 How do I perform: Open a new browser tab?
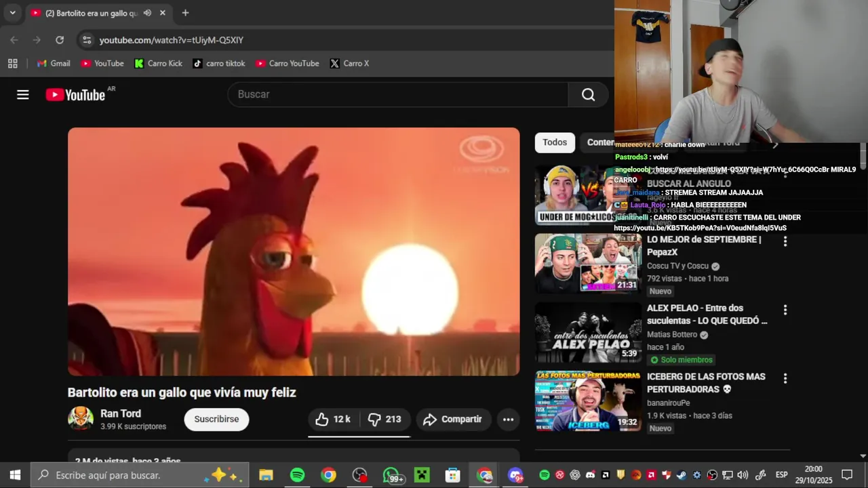tap(185, 13)
